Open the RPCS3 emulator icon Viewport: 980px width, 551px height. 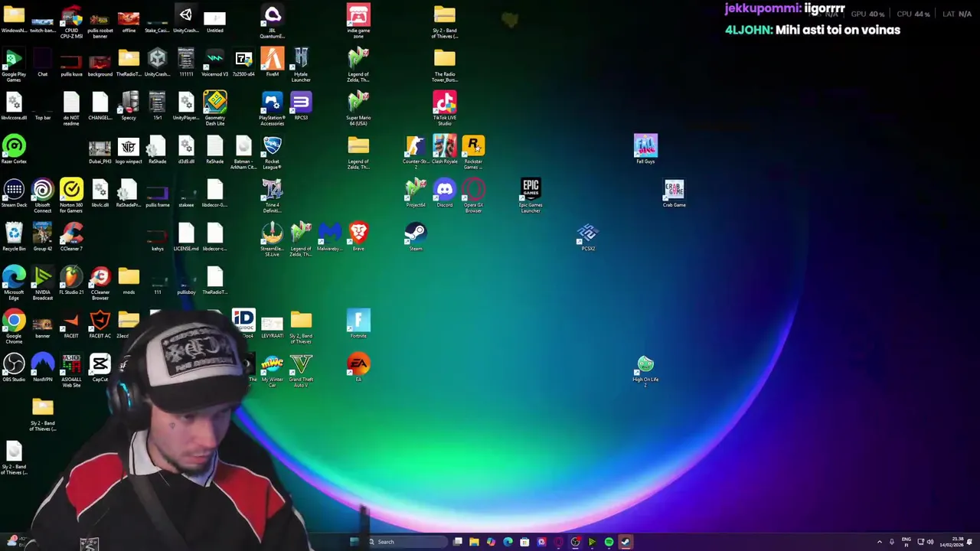pos(301,106)
